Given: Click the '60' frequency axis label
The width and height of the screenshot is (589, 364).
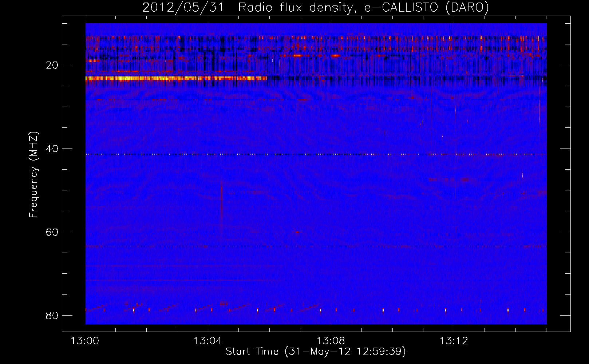Looking at the screenshot, I should click(52, 232).
